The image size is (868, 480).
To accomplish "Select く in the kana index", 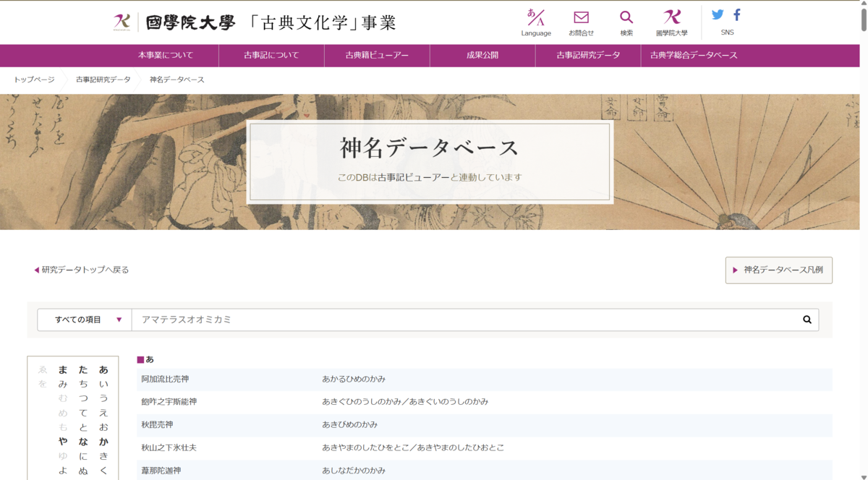I will point(103,471).
